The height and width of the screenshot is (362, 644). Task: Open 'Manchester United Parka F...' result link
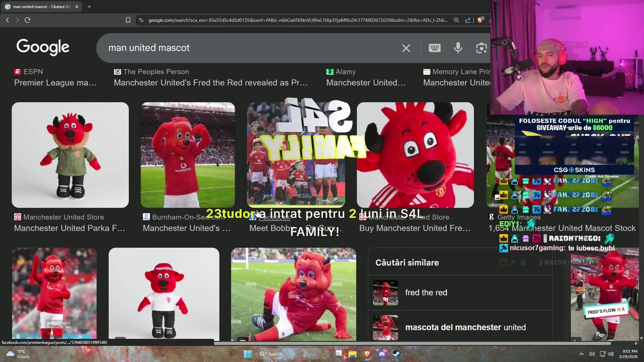69,228
